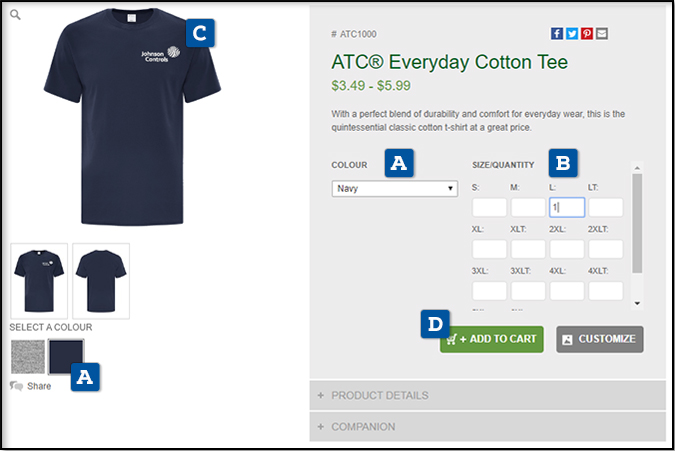
Task: Focus the size S quantity field
Action: pos(489,207)
